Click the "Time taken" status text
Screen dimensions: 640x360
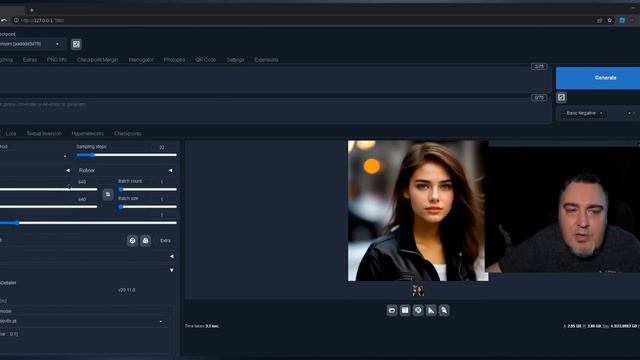202,326
